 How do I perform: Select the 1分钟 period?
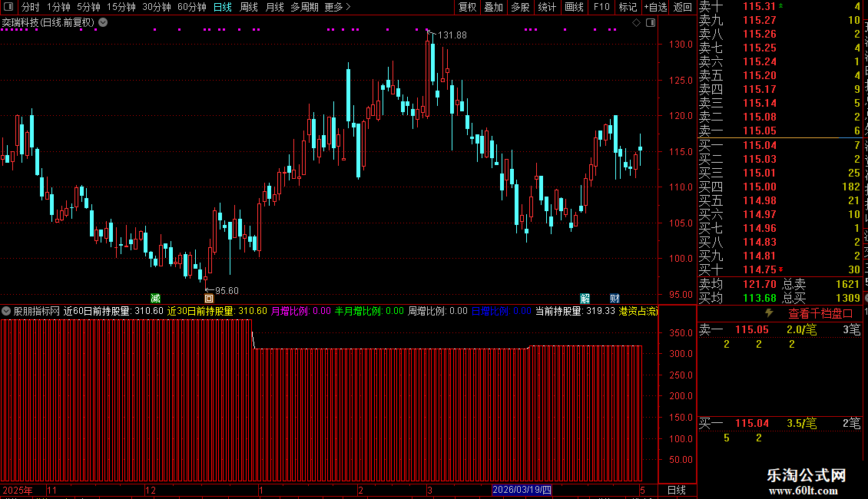click(58, 7)
